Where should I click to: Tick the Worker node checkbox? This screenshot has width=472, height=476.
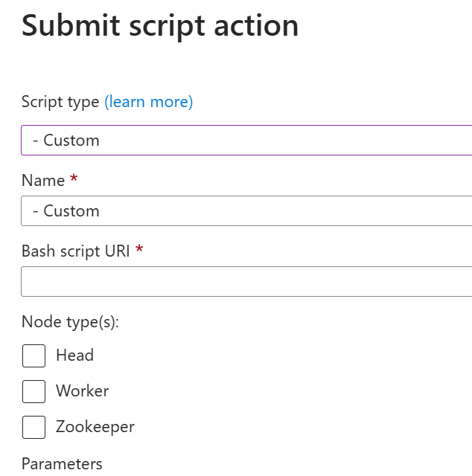(x=34, y=391)
